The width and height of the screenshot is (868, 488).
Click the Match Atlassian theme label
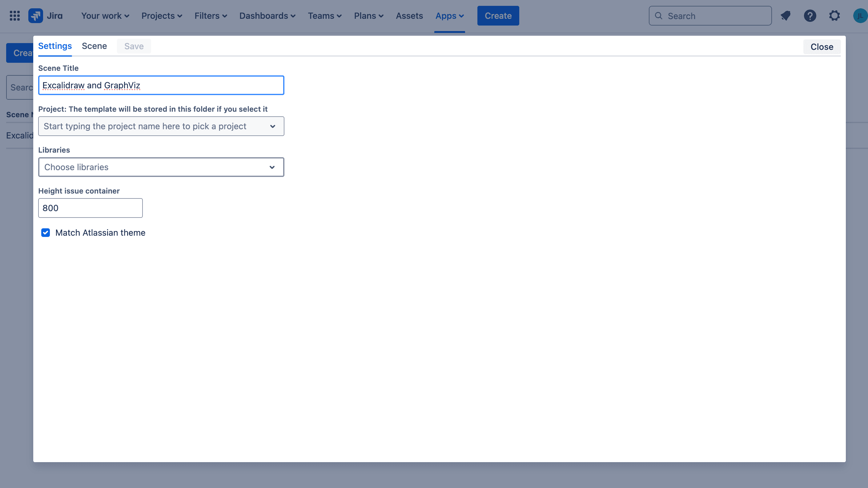point(100,233)
